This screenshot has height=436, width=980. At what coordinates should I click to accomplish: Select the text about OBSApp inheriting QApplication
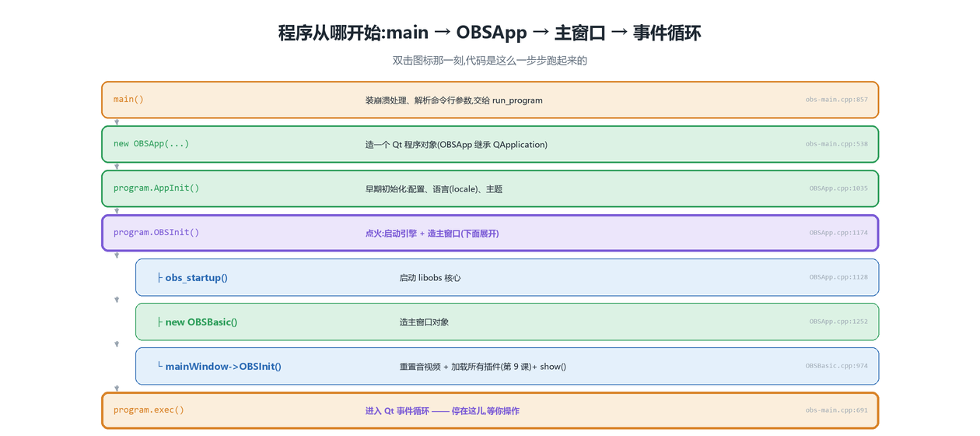[x=457, y=145]
